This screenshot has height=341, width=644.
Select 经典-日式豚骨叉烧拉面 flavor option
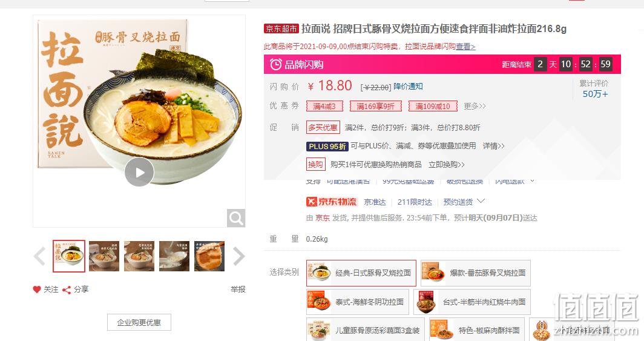coord(361,273)
